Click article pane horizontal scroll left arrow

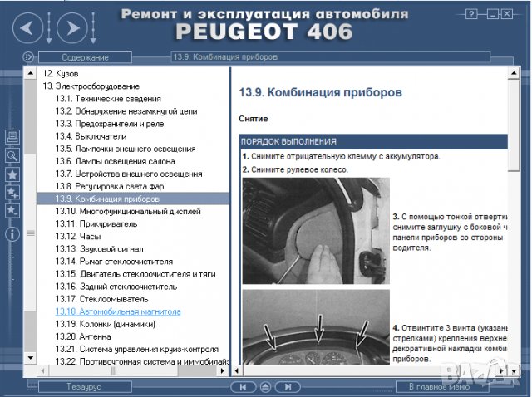[237, 371]
